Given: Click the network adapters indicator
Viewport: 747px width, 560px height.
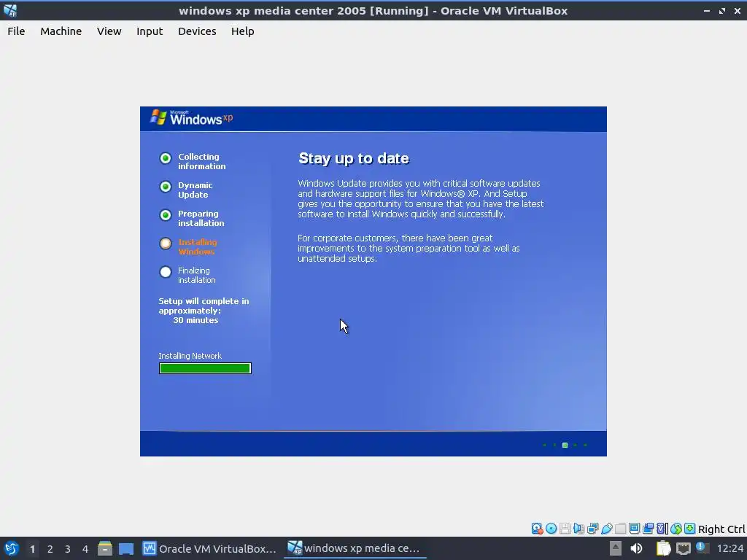Looking at the screenshot, I should 592,529.
